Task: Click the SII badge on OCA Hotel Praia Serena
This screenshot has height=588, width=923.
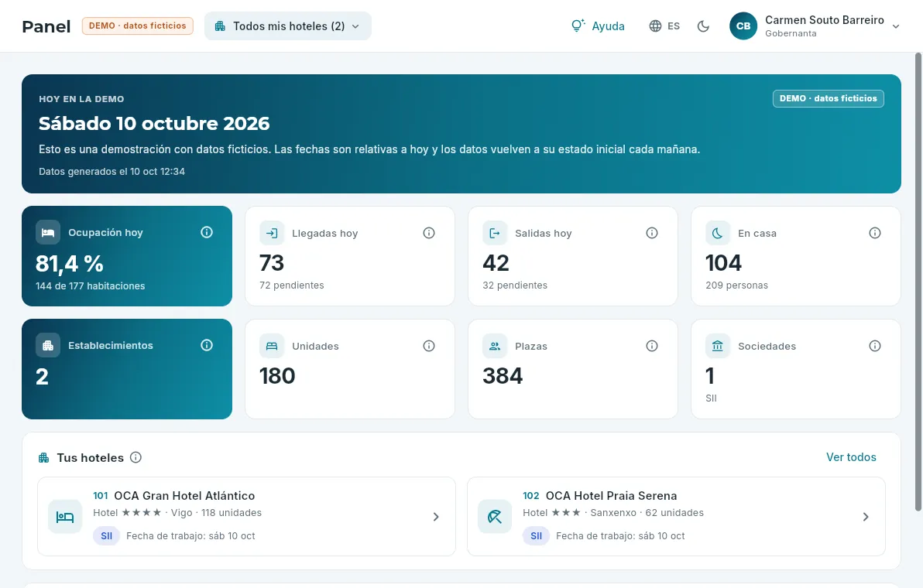Action: coord(537,535)
